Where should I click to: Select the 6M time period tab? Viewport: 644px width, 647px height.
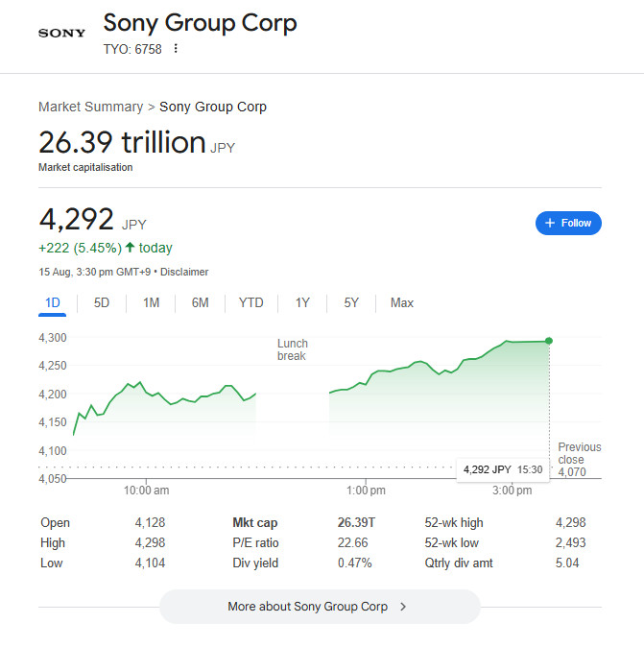coord(200,303)
